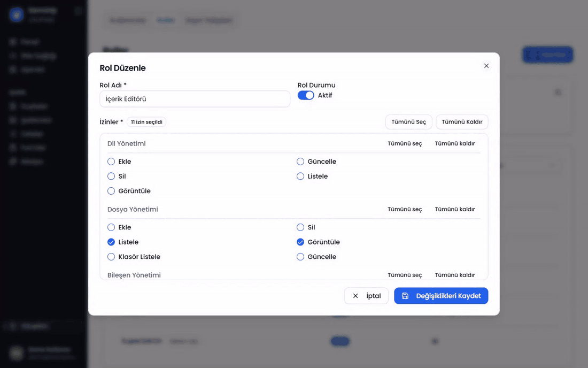Click the top Tümünü Kaldır button beside İzinler

(462, 122)
